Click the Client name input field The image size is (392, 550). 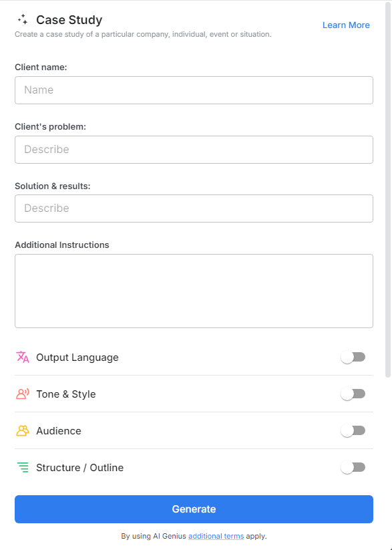[x=194, y=90]
